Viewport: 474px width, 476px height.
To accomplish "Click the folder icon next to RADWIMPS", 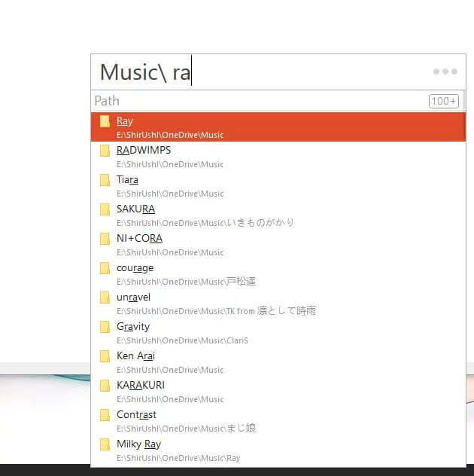I will click(105, 151).
